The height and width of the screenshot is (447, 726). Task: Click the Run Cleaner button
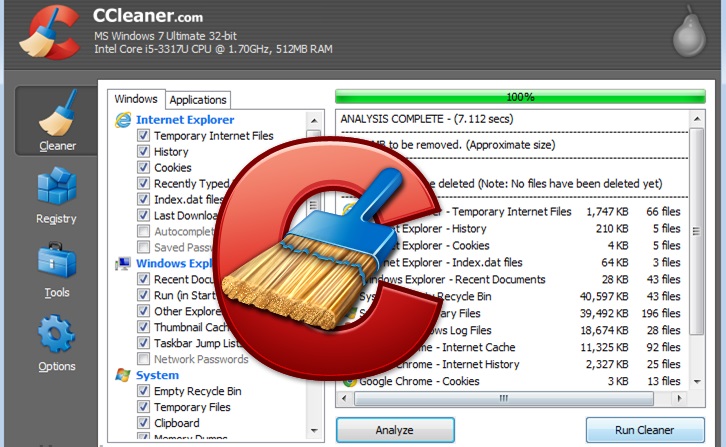tap(645, 430)
